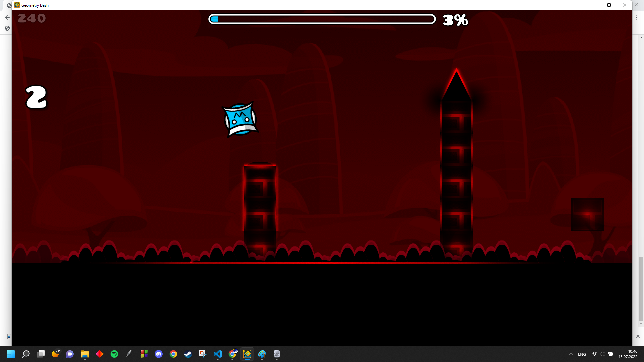Image resolution: width=644 pixels, height=362 pixels.
Task: Toggle Task View on the taskbar
Action: (41, 354)
